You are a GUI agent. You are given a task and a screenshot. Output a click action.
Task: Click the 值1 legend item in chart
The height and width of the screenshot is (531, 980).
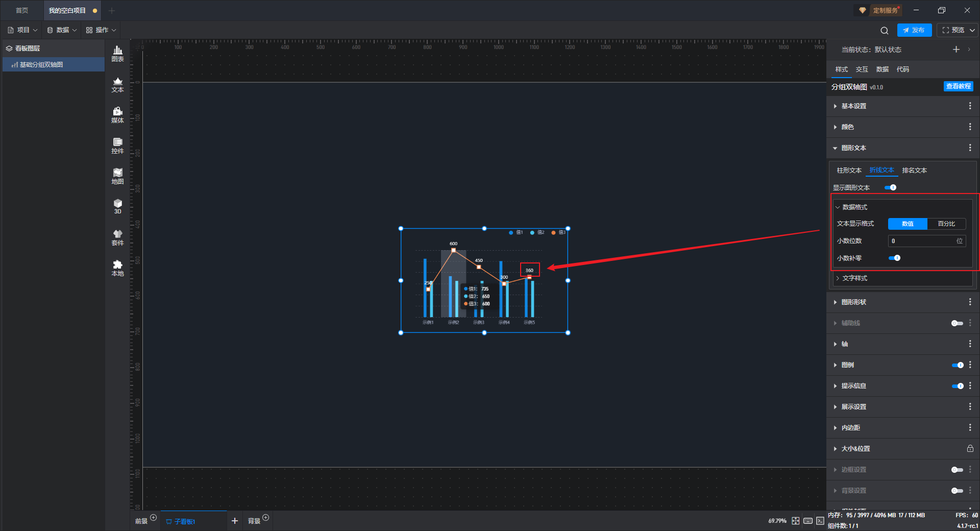tap(516, 232)
